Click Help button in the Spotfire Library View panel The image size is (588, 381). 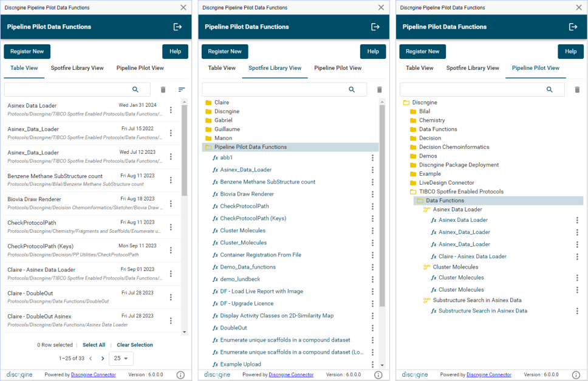[373, 52]
